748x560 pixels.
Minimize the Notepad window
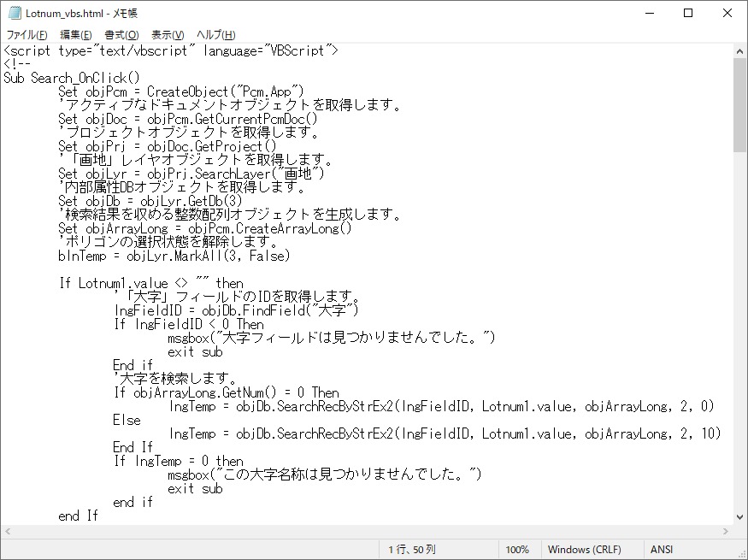[x=649, y=13]
